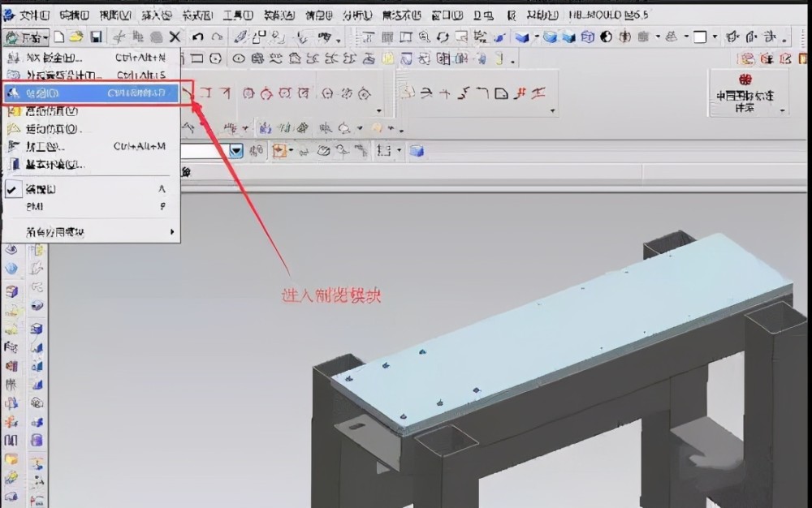
Task: Select the highlighted 制图 (Drafting) entry
Action: 91,93
